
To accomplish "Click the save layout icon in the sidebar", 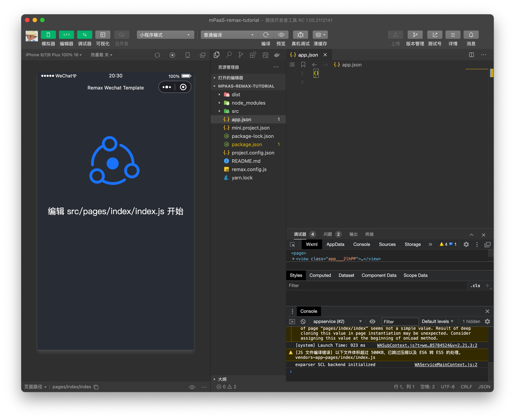I will coord(265,55).
